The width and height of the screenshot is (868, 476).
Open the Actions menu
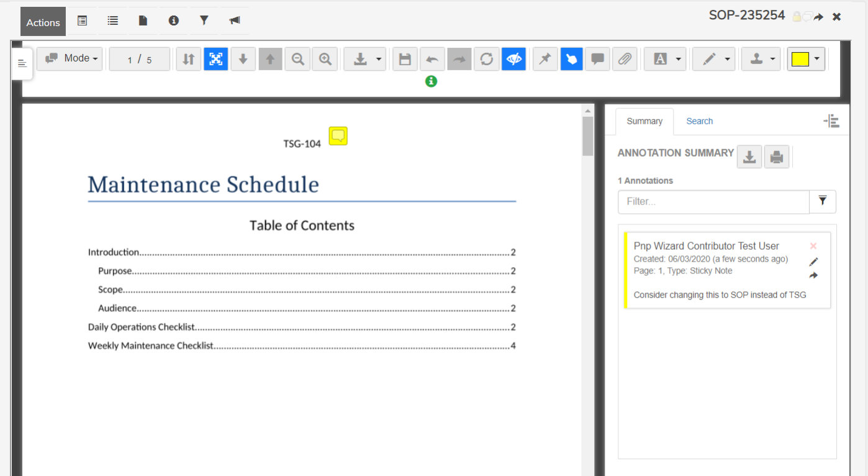tap(43, 22)
